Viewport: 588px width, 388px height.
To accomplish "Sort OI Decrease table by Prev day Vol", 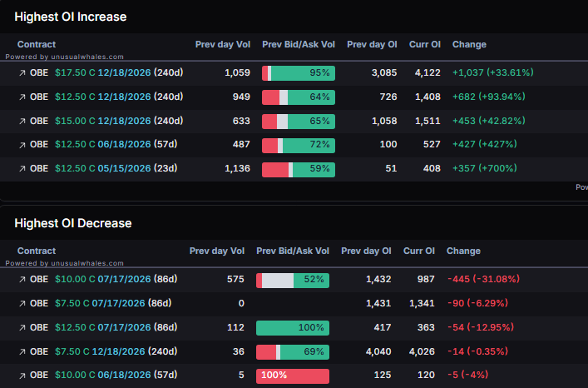I will tap(217, 251).
